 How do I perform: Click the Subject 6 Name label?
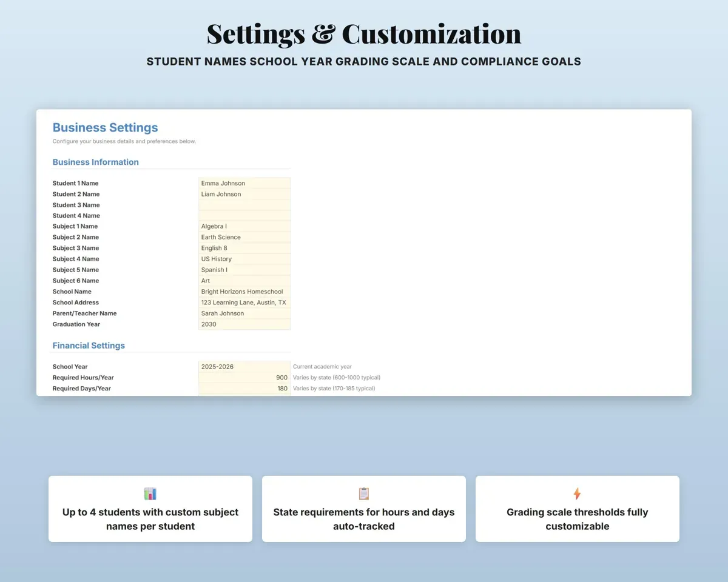point(75,281)
